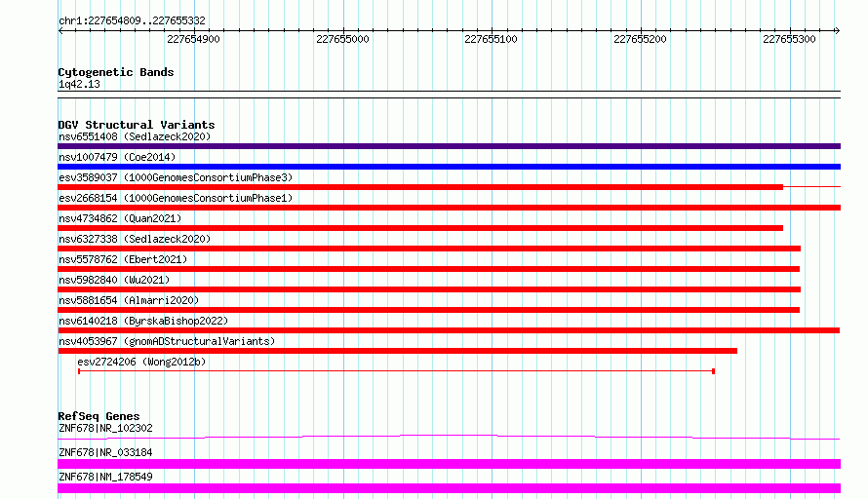This screenshot has width=868, height=499.
Task: Open nsv4053967 (gnomADStructuralVariants) entry
Action: (x=167, y=341)
